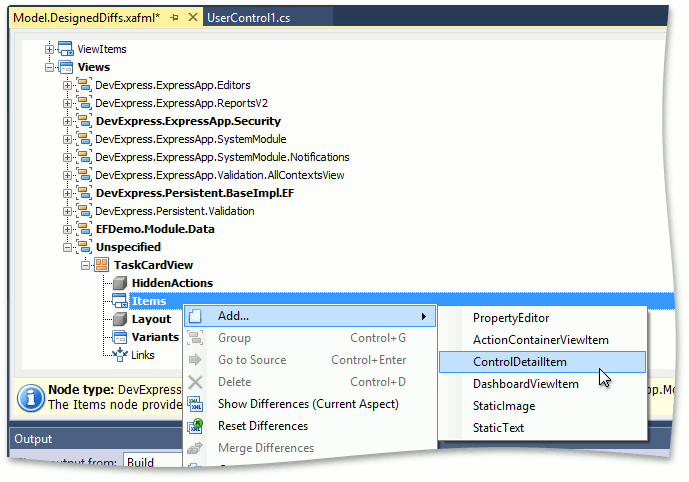Select the Links tree node
Screen dimensions: 689x482
point(142,355)
